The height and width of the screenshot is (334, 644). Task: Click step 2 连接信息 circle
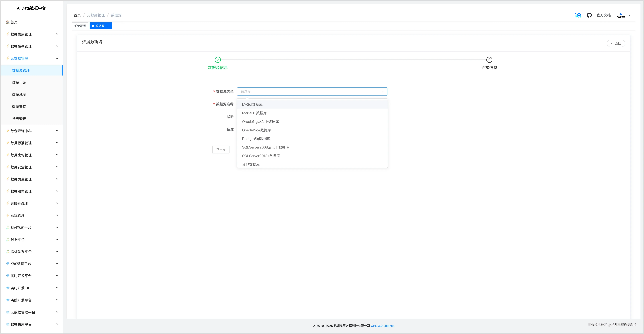[x=489, y=60]
